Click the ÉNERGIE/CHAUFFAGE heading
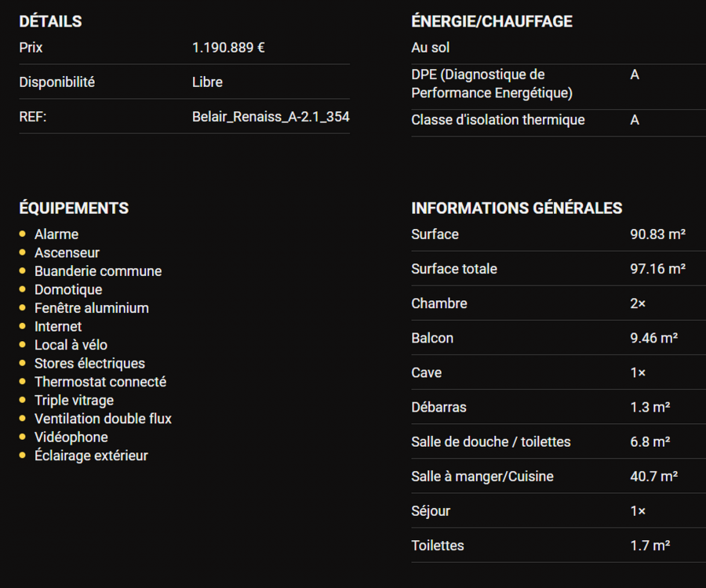Viewport: 706px width, 588px height. tap(492, 22)
